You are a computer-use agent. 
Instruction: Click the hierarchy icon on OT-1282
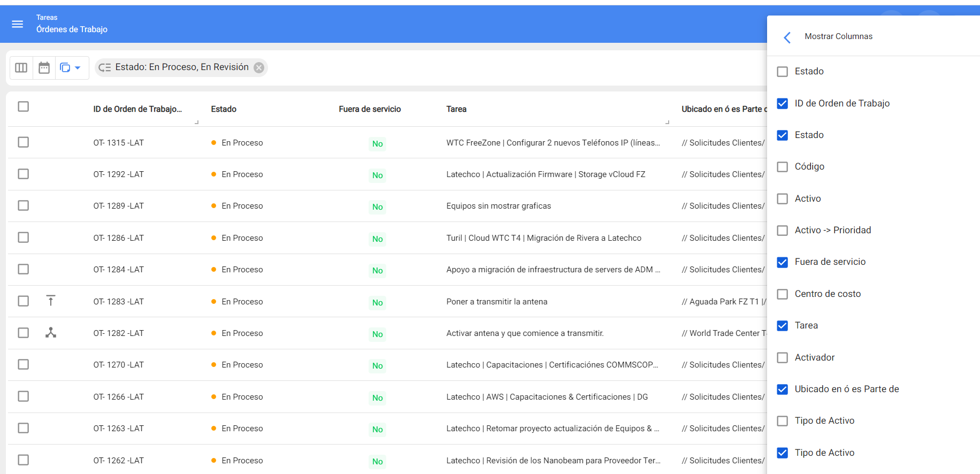[x=51, y=333]
